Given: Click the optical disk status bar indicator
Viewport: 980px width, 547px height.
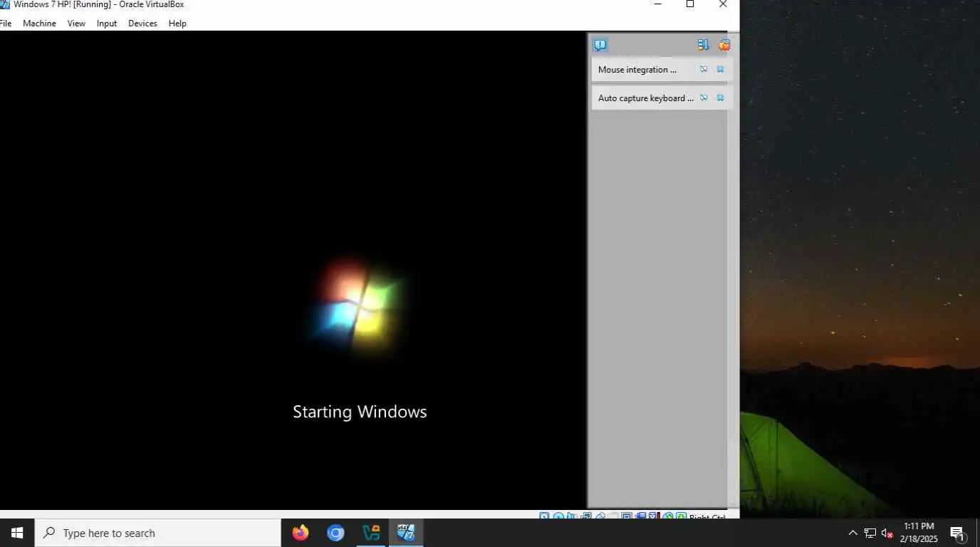Looking at the screenshot, I should [558, 516].
